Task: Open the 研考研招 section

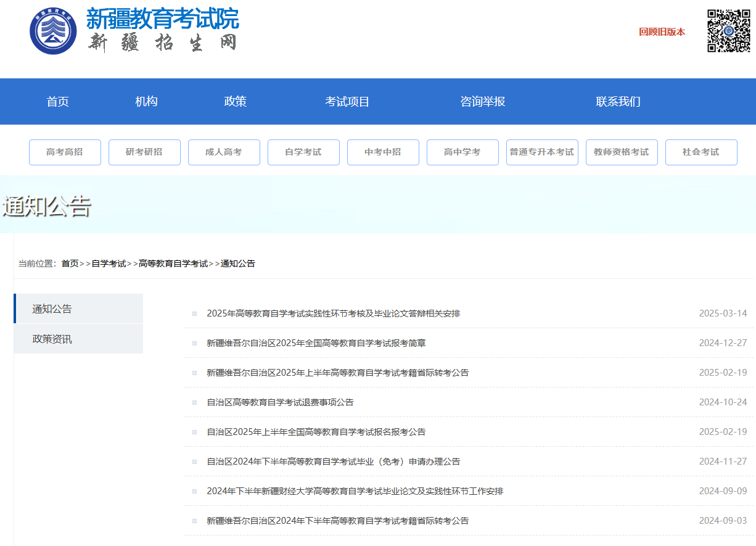Action: (144, 152)
